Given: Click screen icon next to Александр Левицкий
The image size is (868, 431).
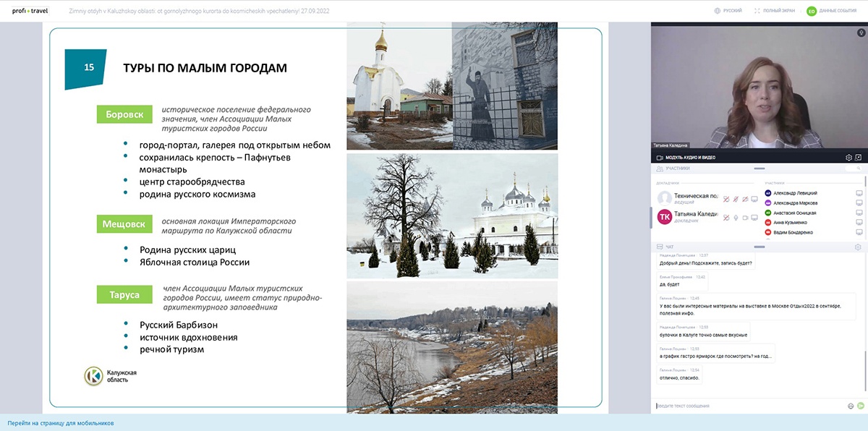Looking at the screenshot, I should [x=859, y=193].
